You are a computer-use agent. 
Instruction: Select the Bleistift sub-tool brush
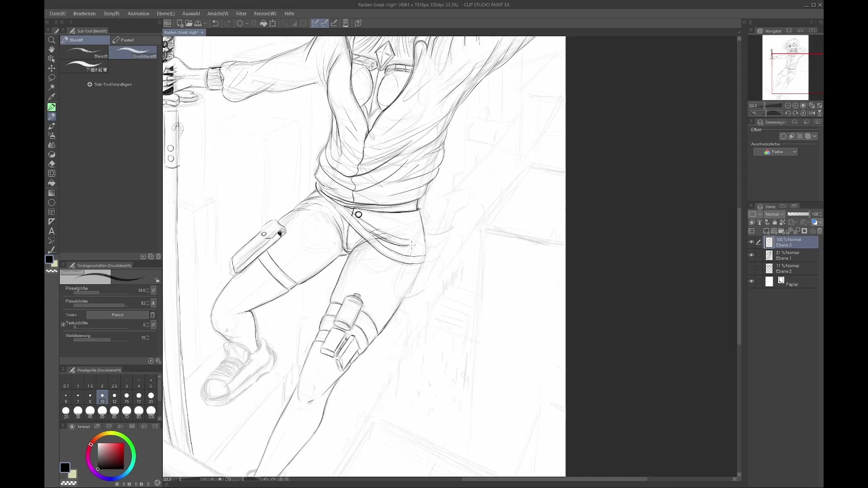click(x=85, y=52)
